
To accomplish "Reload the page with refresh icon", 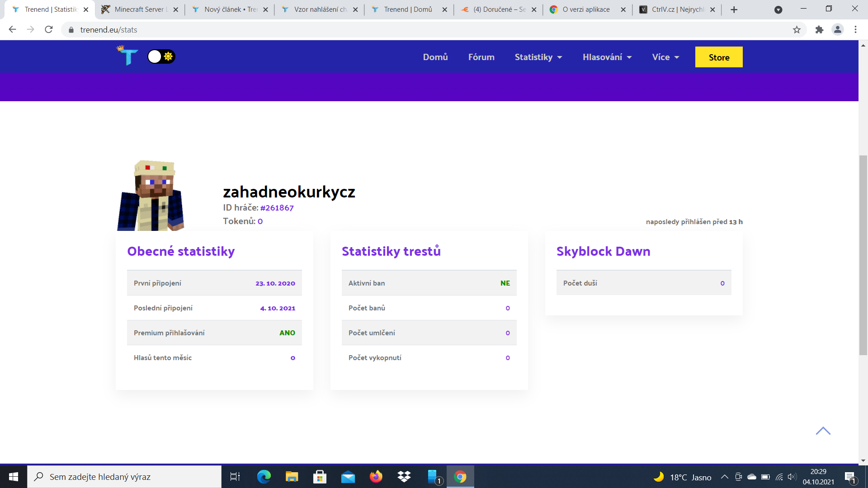I will [49, 30].
